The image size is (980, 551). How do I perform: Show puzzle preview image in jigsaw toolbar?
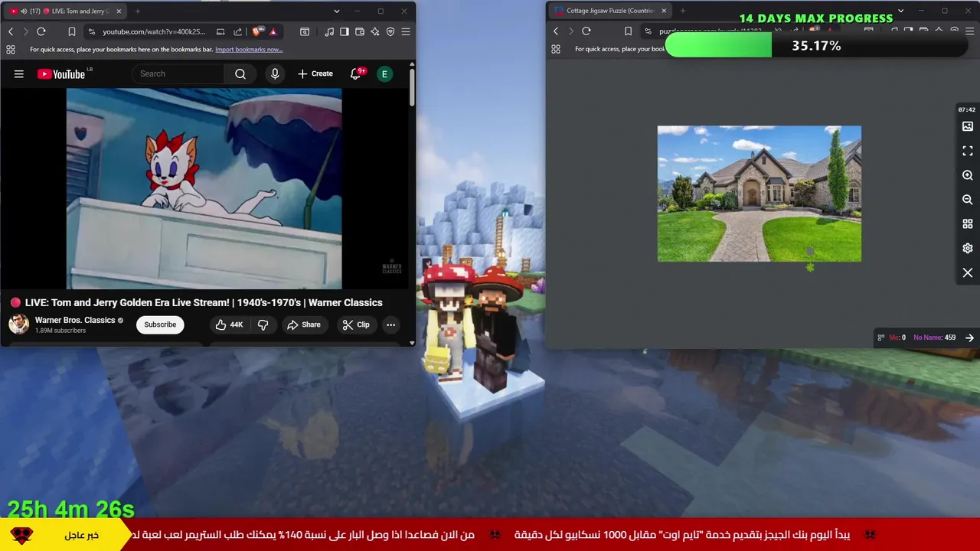click(x=968, y=126)
